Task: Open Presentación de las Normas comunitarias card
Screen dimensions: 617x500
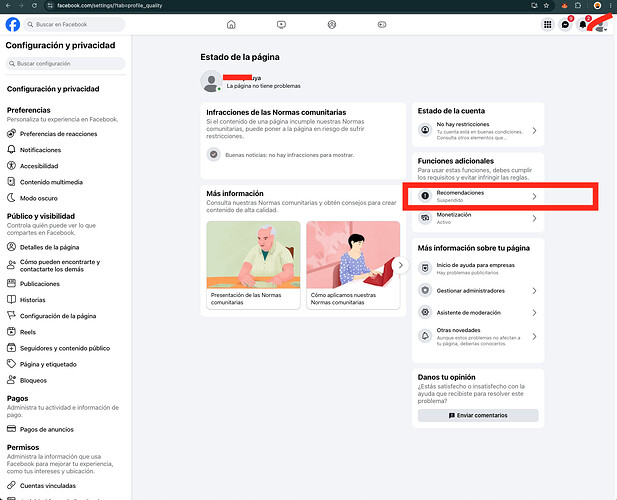Action: click(x=253, y=265)
